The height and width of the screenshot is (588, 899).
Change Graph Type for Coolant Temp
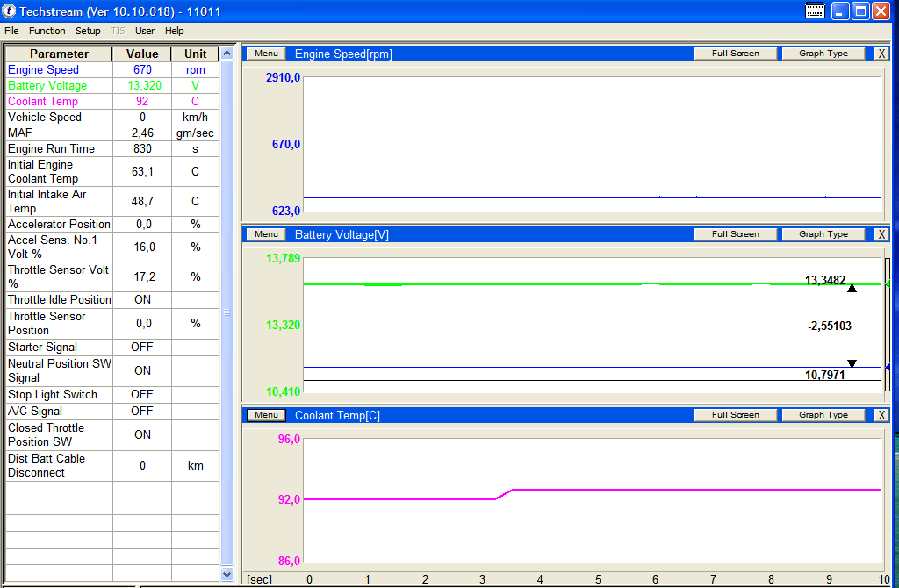tap(823, 415)
